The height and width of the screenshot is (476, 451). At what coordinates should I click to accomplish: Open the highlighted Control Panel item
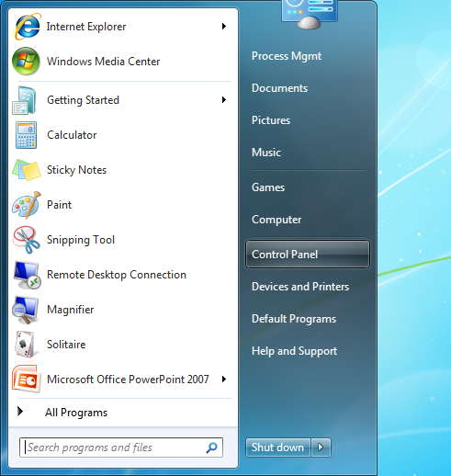(308, 255)
